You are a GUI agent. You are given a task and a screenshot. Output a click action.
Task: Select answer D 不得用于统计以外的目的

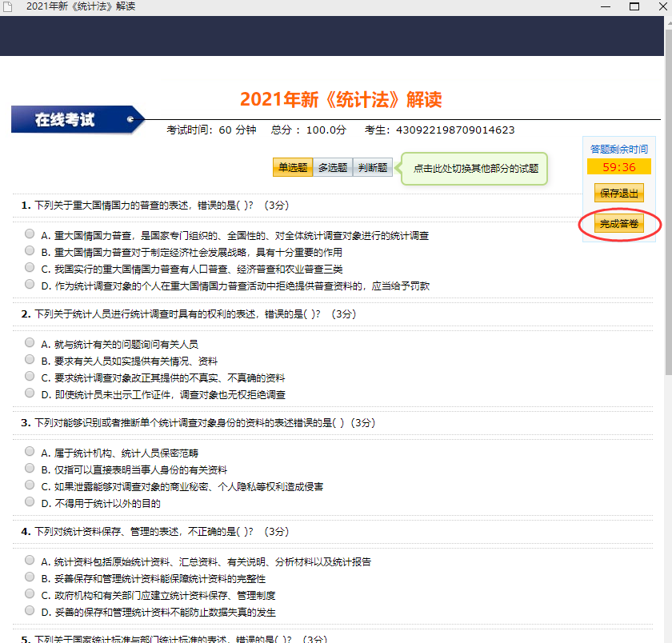pos(29,501)
